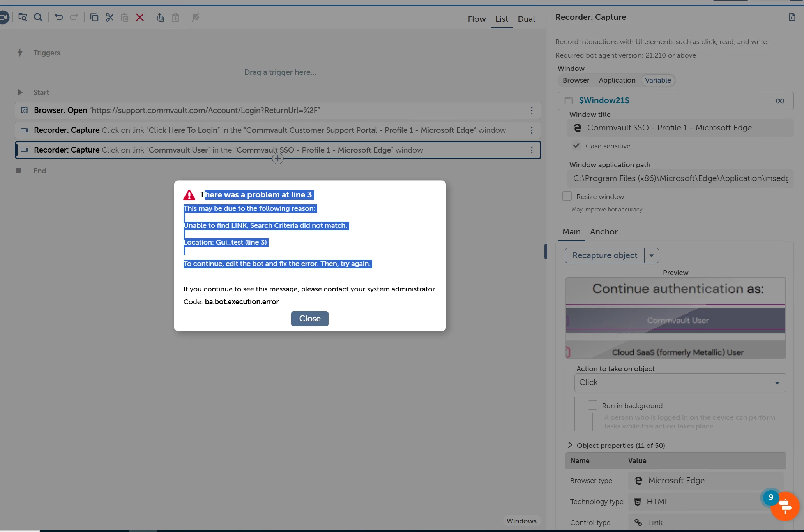Open options menu for Commvault User row
804x532 pixels.
[x=532, y=150]
